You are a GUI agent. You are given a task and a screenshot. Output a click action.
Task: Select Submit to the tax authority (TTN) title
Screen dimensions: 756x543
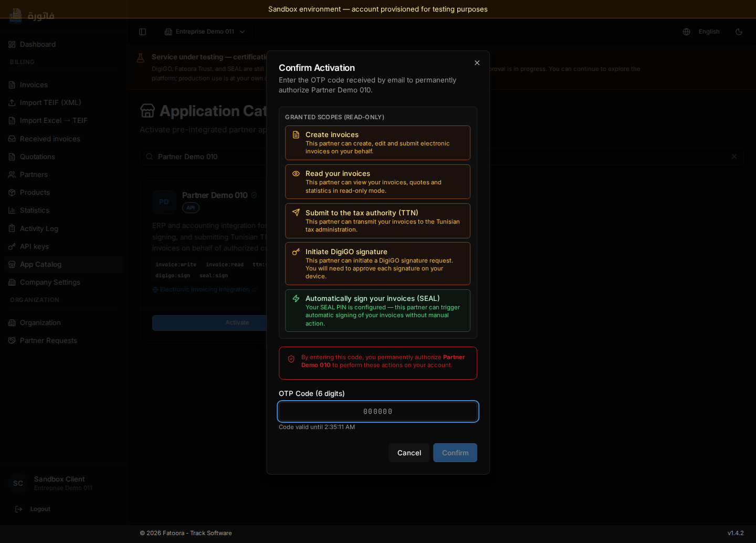pyautogui.click(x=362, y=213)
